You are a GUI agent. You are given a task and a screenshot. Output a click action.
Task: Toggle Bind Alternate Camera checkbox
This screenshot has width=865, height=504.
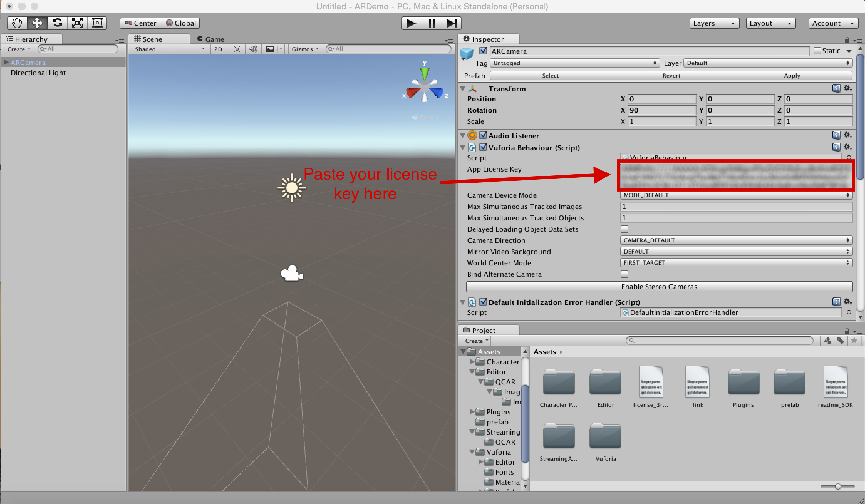[624, 274]
